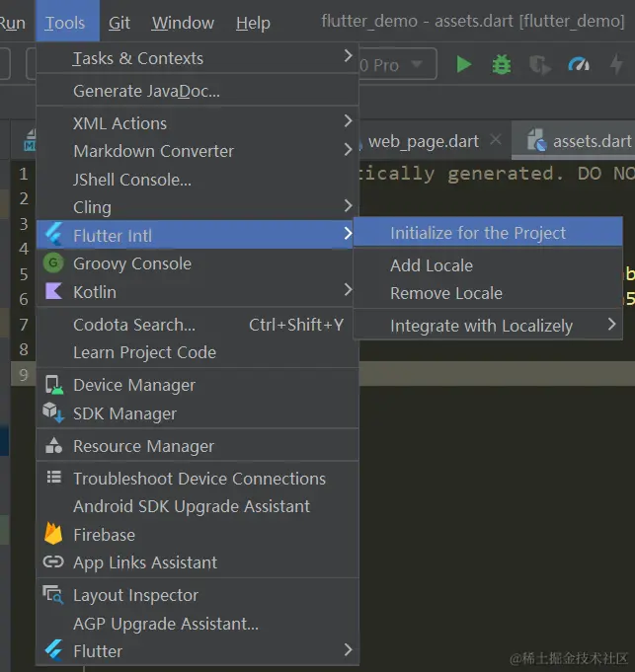Expand the XML Actions submenu arrow
This screenshot has height=672, width=635.
pyautogui.click(x=349, y=121)
